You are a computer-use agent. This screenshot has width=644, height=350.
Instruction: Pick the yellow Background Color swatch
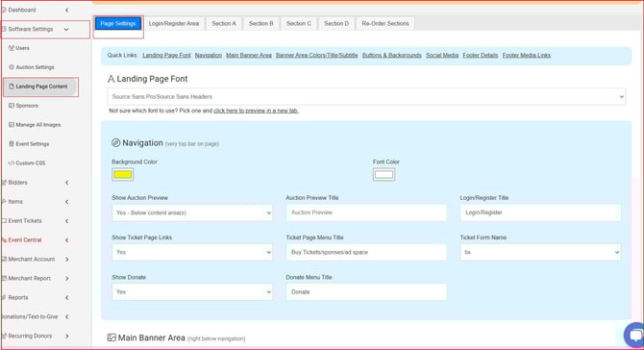click(122, 175)
